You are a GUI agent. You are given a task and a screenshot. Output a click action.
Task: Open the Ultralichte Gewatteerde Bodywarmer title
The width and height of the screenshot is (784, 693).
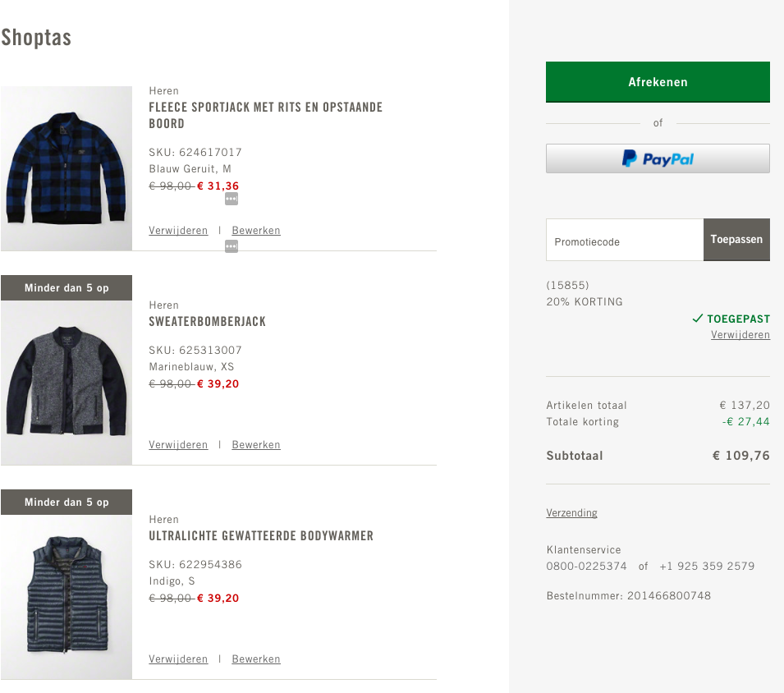[261, 536]
